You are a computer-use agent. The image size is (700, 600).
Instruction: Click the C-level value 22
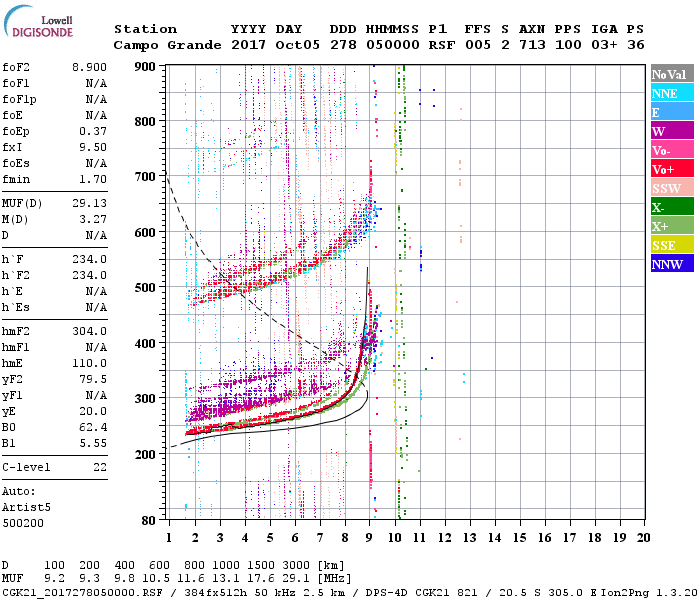pyautogui.click(x=100, y=467)
